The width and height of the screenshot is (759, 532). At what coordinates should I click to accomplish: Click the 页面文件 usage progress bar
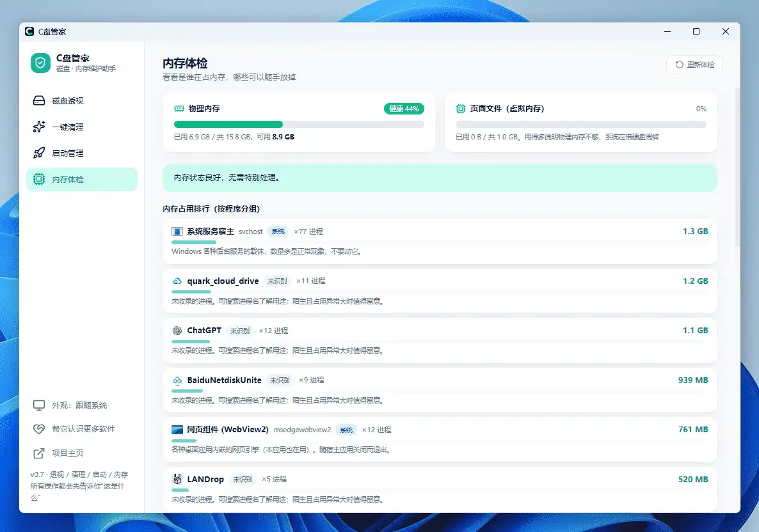click(581, 124)
